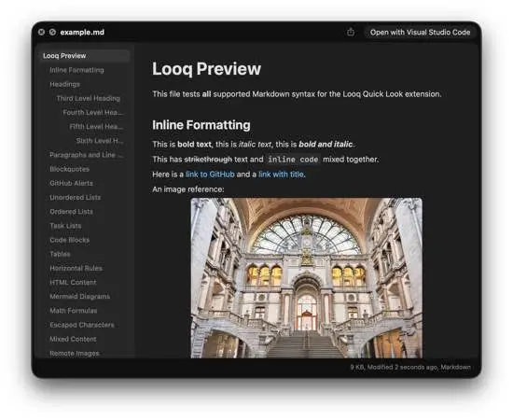Open with Visual Studio Code
The image size is (513, 420).
pos(420,32)
